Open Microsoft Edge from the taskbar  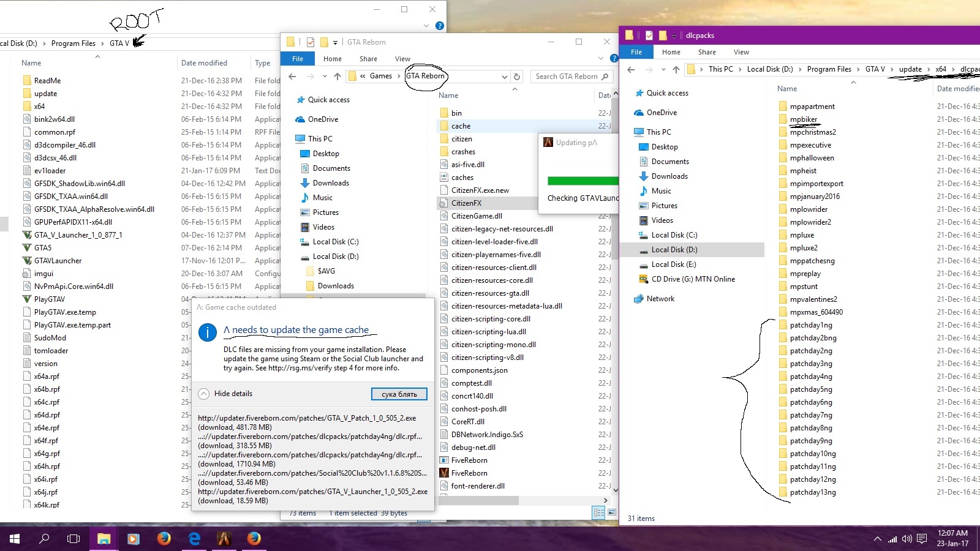(x=194, y=539)
